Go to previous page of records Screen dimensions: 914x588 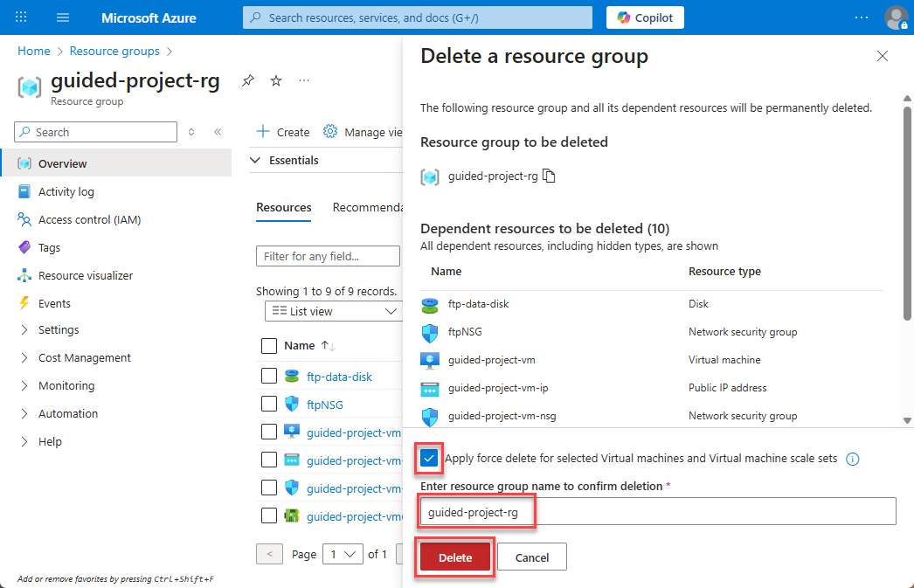269,554
